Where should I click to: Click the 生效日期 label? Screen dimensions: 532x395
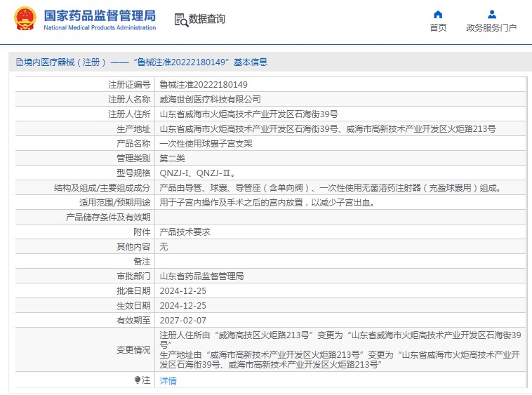point(133,306)
